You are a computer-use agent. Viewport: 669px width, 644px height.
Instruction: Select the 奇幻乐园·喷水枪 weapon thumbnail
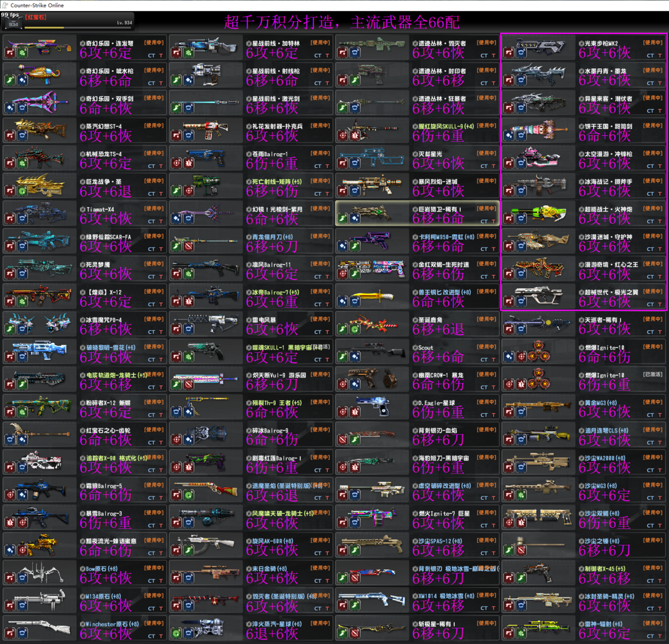point(40,75)
